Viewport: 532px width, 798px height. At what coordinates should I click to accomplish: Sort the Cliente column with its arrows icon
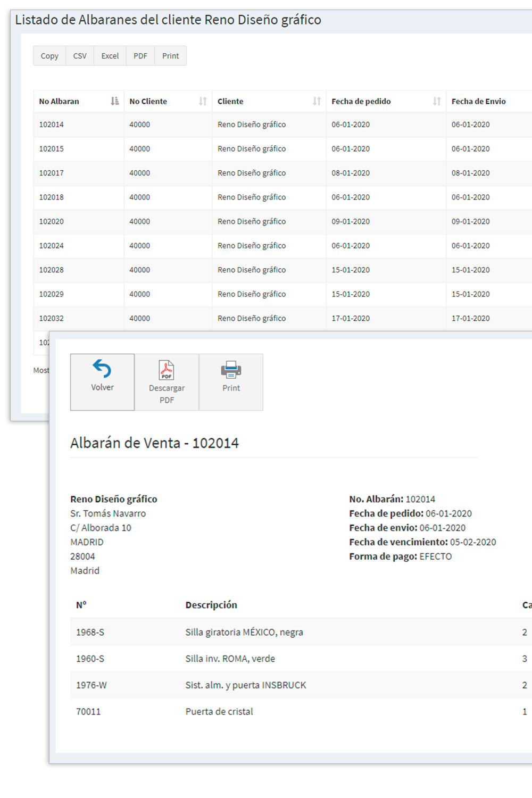[317, 101]
